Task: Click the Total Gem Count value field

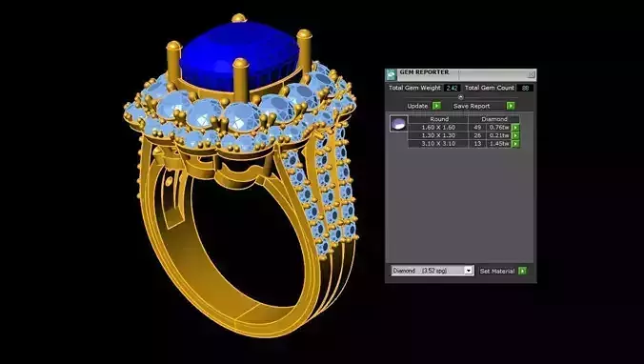Action: [x=525, y=88]
